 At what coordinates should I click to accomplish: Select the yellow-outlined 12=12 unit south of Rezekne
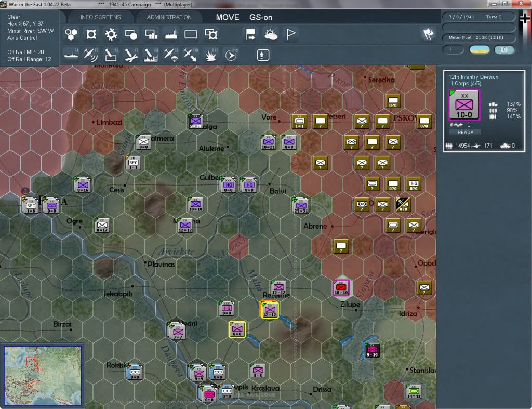pyautogui.click(x=270, y=310)
